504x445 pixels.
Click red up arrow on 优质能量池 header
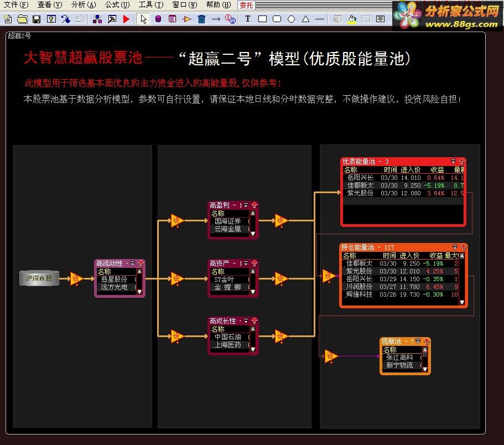[x=462, y=161]
